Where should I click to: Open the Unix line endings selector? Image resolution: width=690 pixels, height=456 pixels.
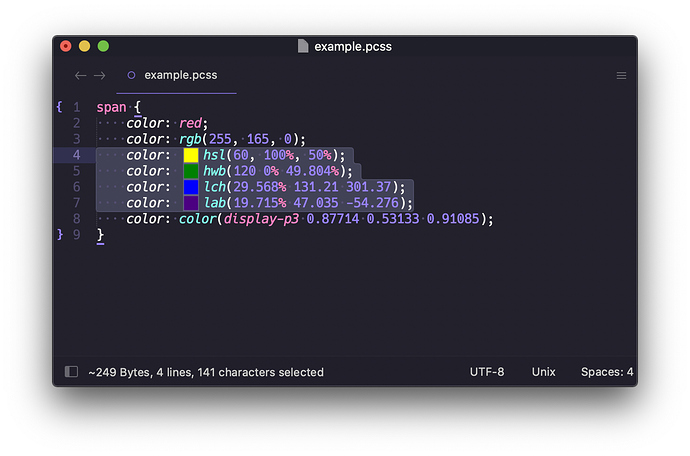coord(543,372)
